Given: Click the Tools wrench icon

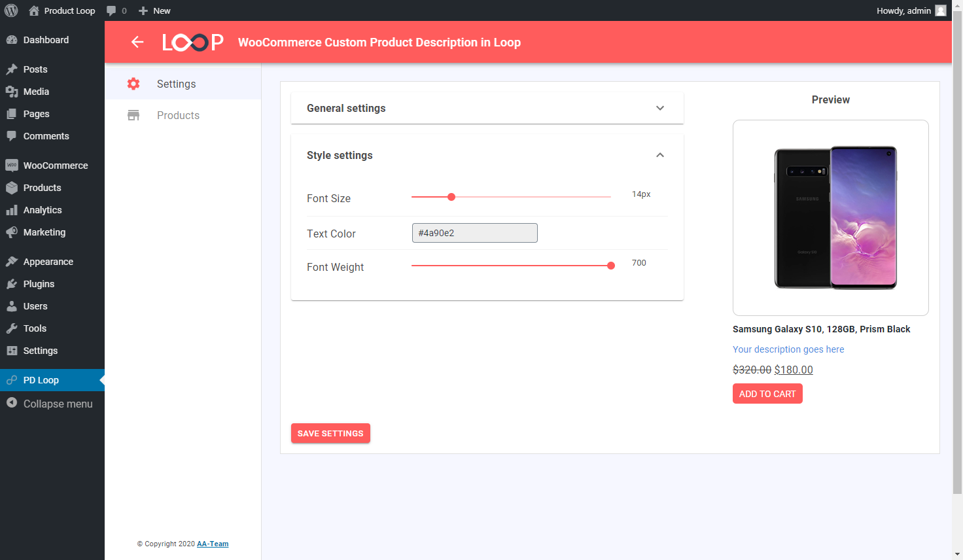Looking at the screenshot, I should pos(12,328).
